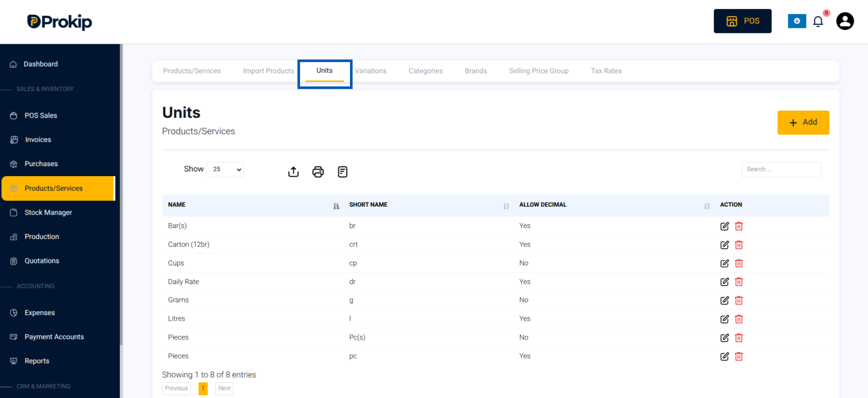Image resolution: width=868 pixels, height=398 pixels.
Task: Click the Pc(s) short name cell
Action: pyautogui.click(x=357, y=337)
